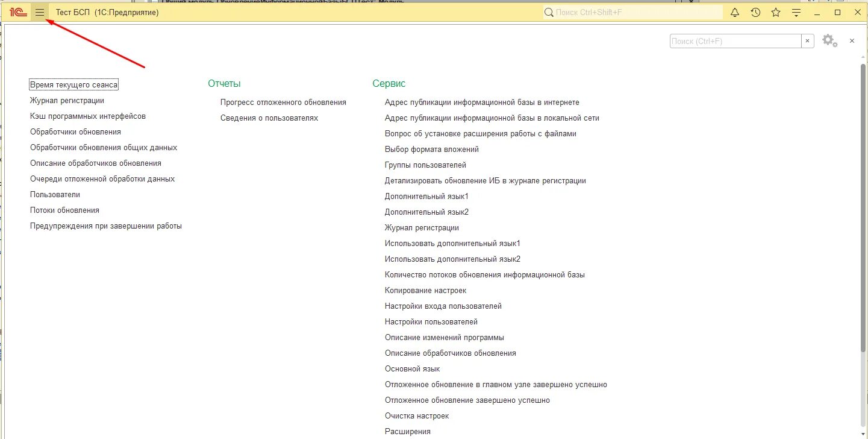
Task: Focus the Поиск (Ctrl+F) field
Action: (735, 41)
